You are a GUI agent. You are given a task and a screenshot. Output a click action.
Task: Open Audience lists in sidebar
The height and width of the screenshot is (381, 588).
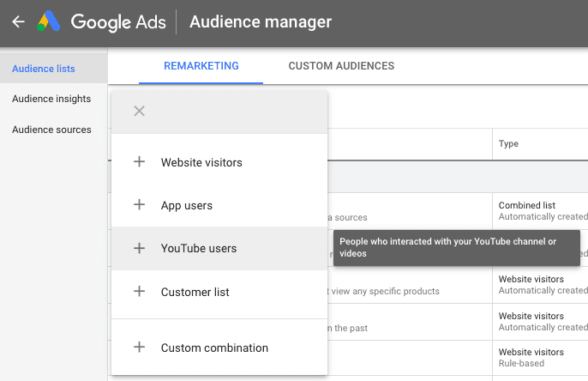point(44,69)
